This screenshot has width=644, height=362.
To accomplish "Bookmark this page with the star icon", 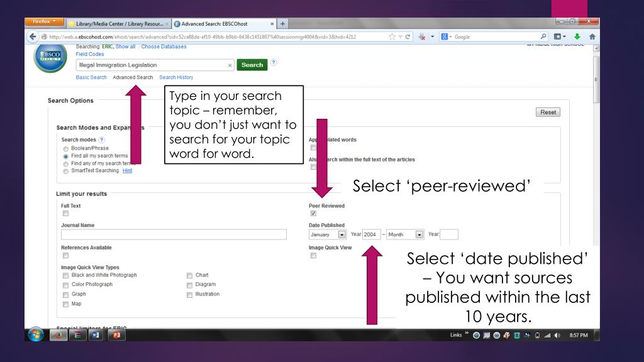I will coord(392,36).
